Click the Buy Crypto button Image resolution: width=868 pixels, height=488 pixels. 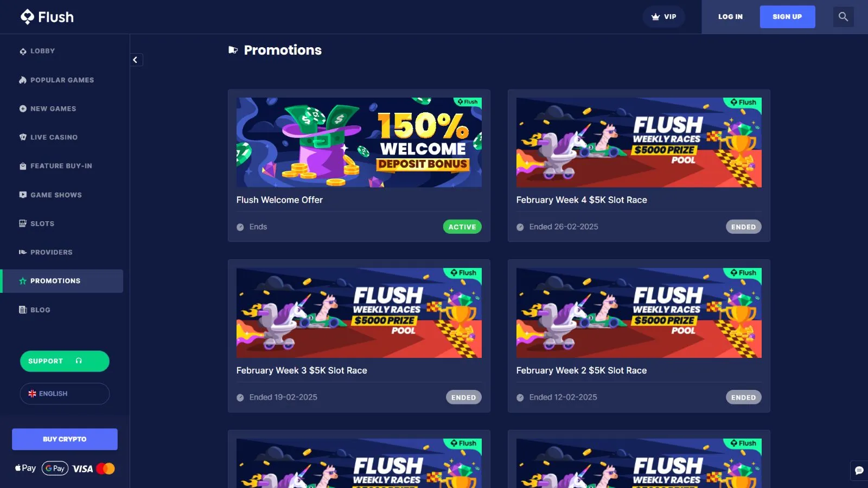pos(65,439)
